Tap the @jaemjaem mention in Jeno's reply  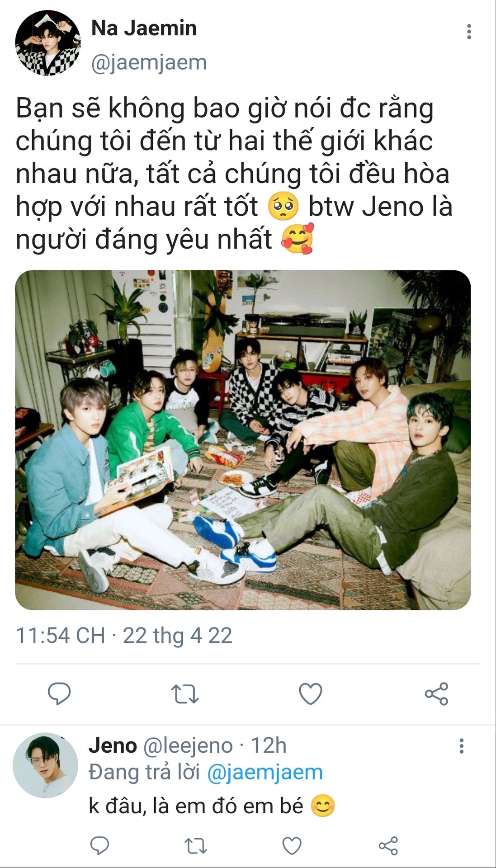[265, 772]
